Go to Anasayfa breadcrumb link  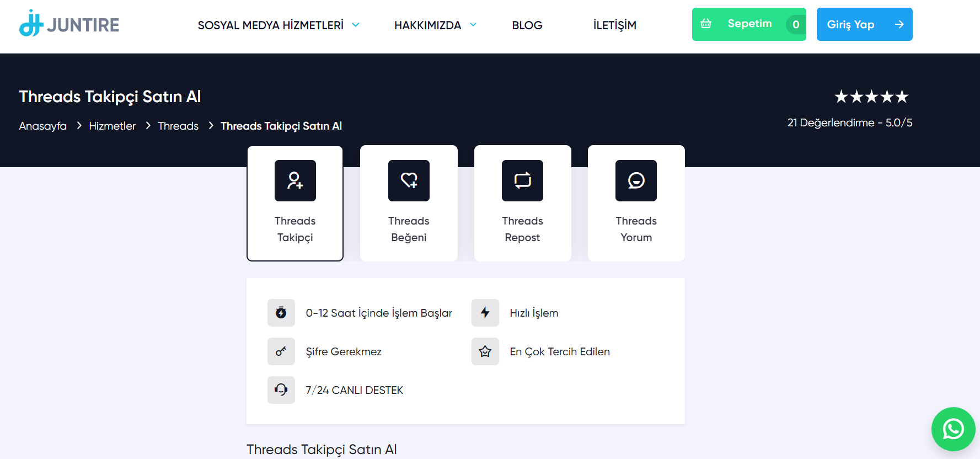click(x=42, y=126)
